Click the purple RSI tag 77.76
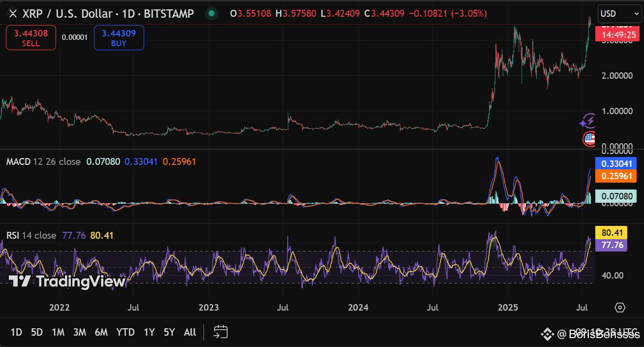This screenshot has width=644, height=347. [611, 245]
